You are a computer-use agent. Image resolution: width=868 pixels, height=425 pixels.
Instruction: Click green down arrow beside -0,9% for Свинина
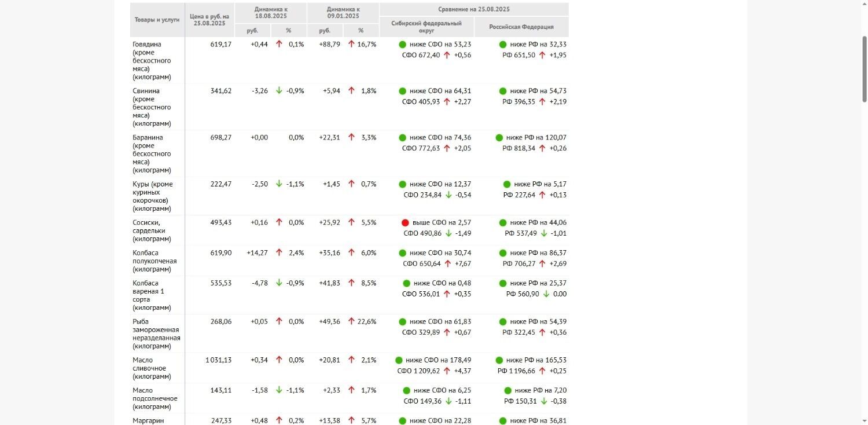pyautogui.click(x=279, y=91)
